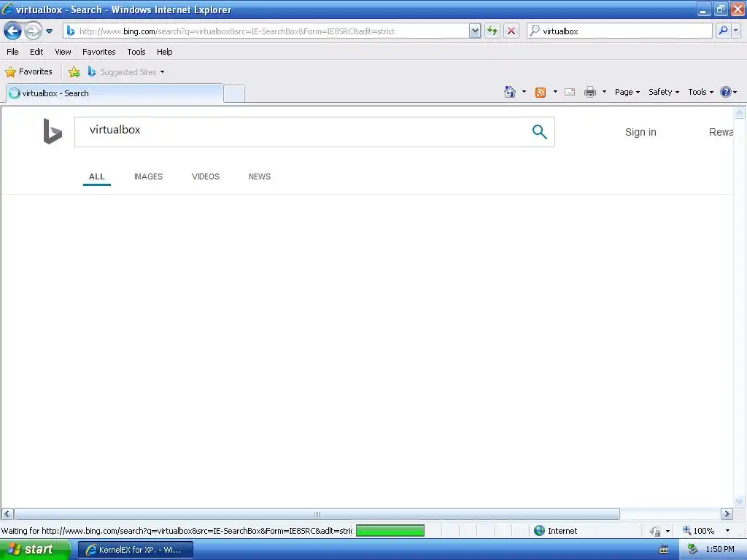Viewport: 747px width, 560px height.
Task: Switch to the IMAGES tab
Action: [148, 176]
